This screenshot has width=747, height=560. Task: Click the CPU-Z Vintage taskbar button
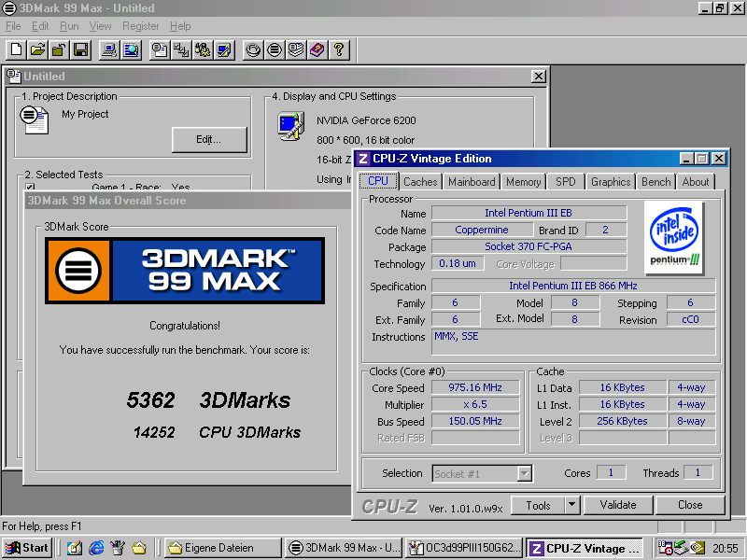[x=585, y=548]
